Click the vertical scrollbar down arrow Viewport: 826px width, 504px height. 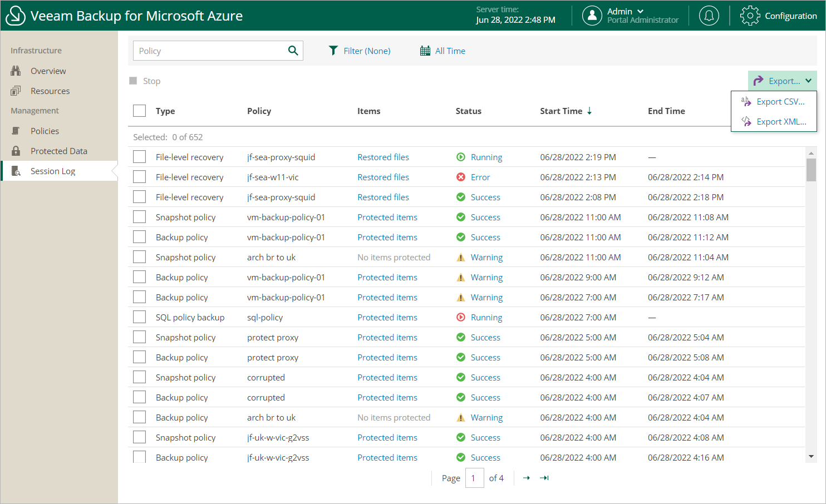click(x=811, y=457)
